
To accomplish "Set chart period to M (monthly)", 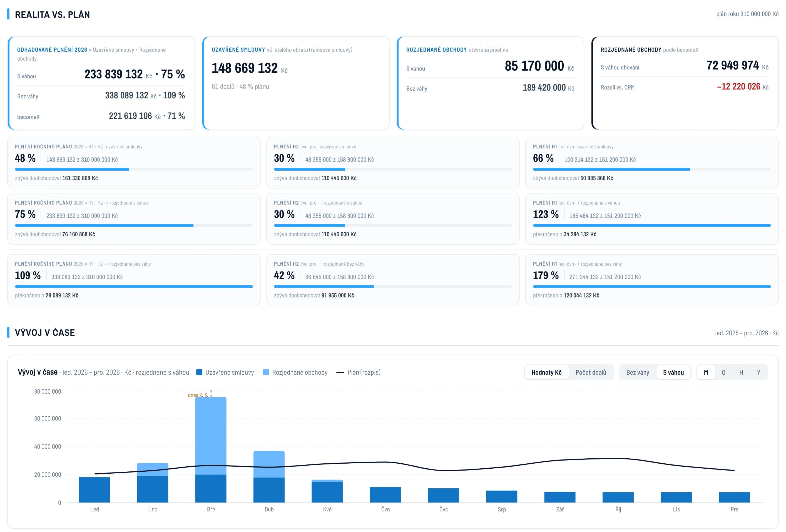I will tap(705, 372).
